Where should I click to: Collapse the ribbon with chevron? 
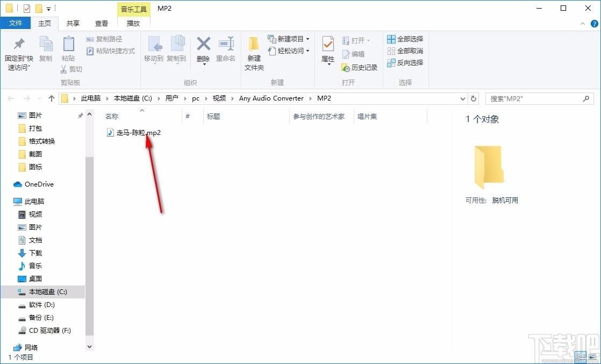(583, 24)
